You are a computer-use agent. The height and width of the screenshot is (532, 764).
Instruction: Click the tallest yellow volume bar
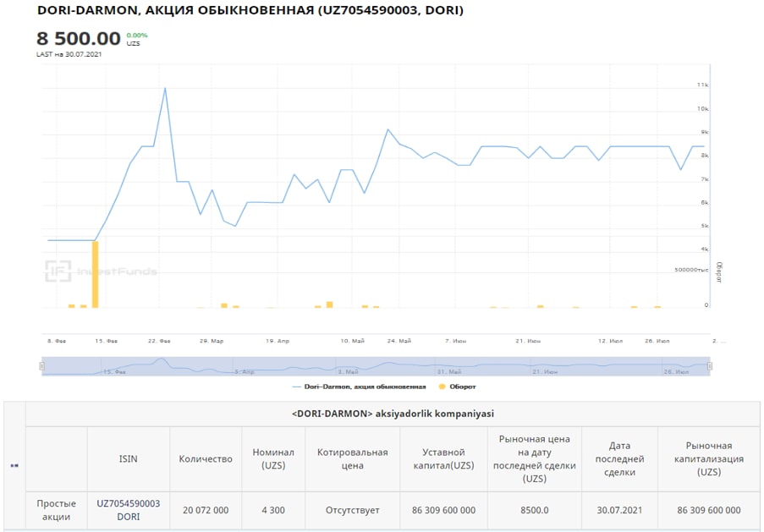[95, 274]
